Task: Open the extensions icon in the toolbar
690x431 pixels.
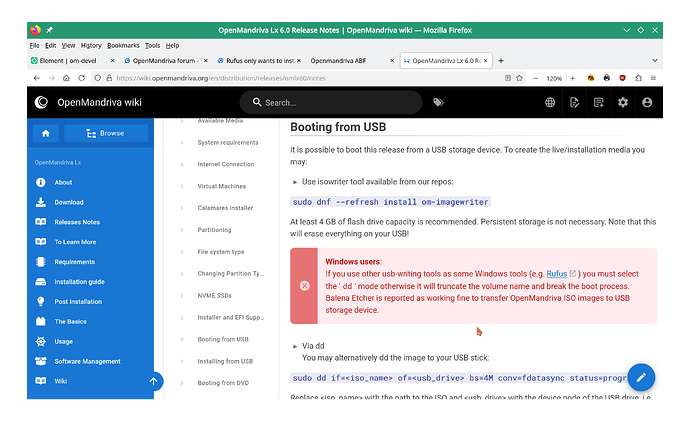Action: click(x=639, y=78)
